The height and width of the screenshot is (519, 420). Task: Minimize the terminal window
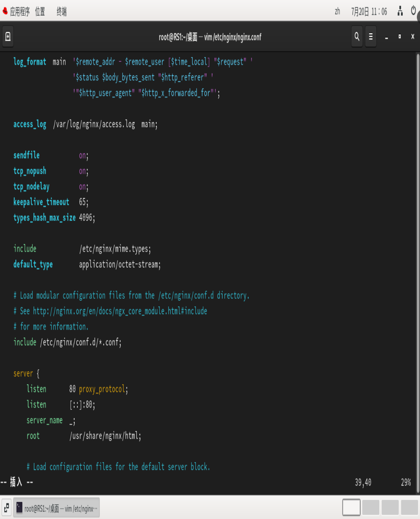pyautogui.click(x=387, y=37)
